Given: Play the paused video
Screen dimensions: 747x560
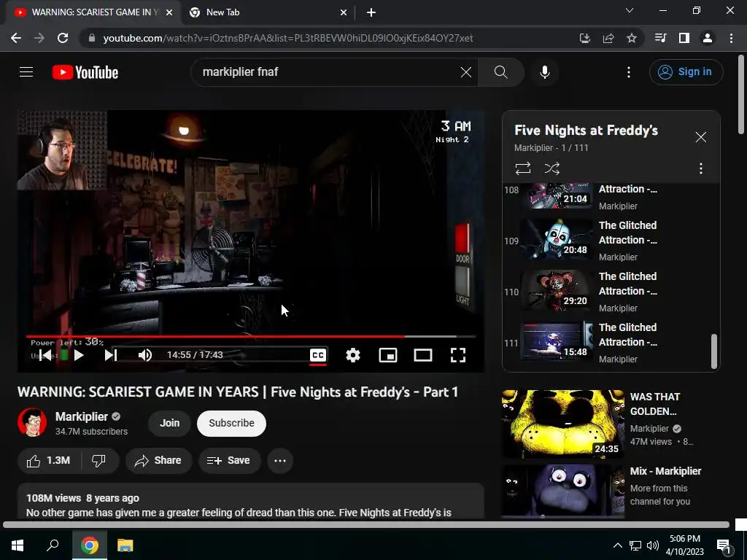Looking at the screenshot, I should tap(79, 355).
